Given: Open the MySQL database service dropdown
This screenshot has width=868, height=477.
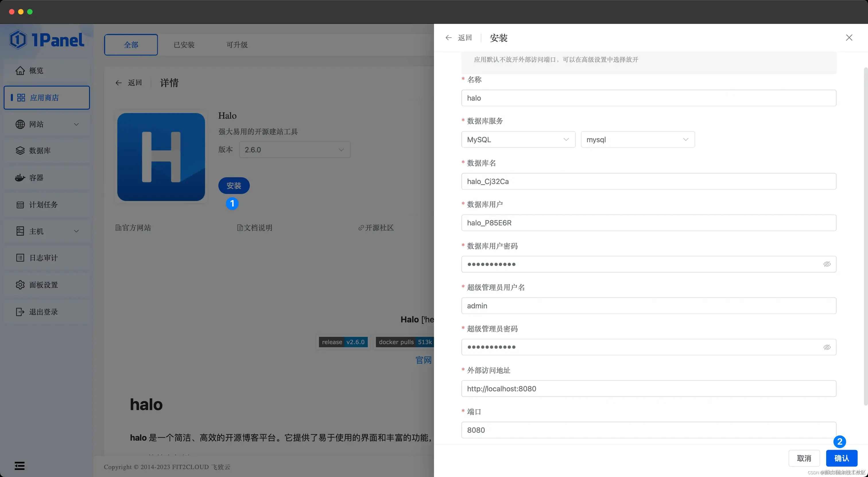Looking at the screenshot, I should point(518,139).
